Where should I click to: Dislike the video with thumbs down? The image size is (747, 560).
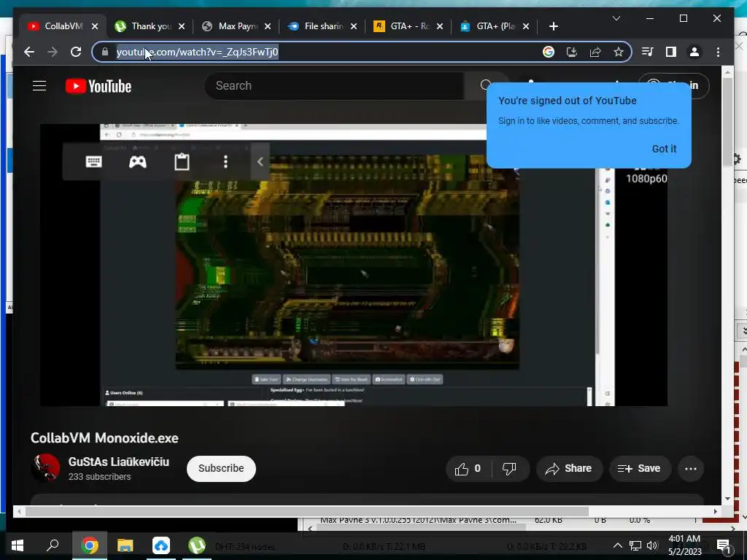click(510, 469)
